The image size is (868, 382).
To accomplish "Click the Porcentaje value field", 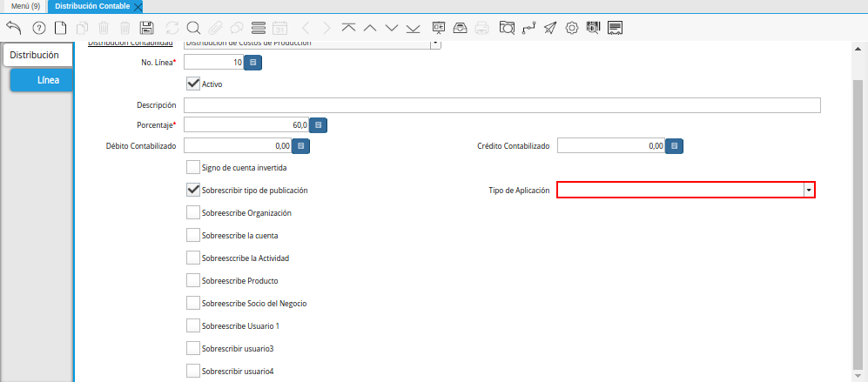I will pyautogui.click(x=246, y=125).
